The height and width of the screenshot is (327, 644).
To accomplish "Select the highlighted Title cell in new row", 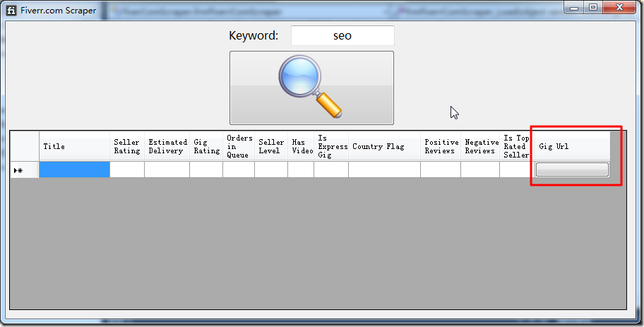I will click(x=74, y=170).
